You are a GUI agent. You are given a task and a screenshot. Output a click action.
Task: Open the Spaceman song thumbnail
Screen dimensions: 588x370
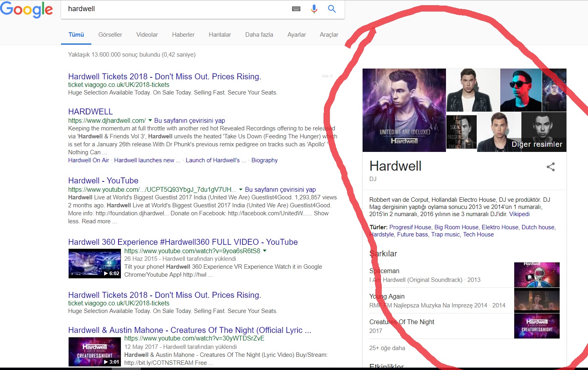click(537, 275)
